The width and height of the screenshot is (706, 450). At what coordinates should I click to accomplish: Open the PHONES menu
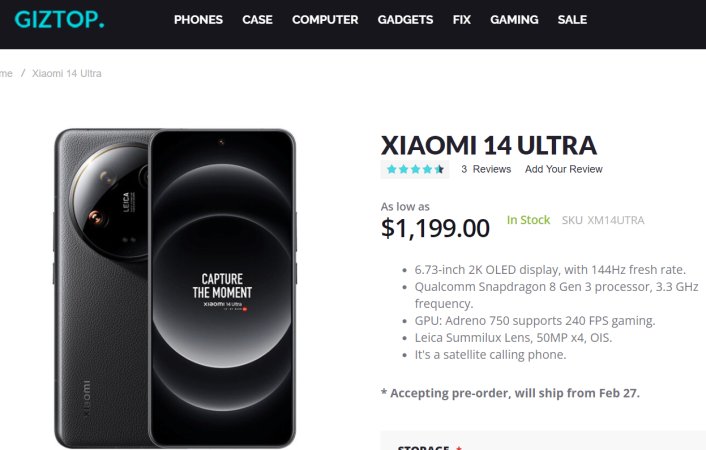click(198, 20)
